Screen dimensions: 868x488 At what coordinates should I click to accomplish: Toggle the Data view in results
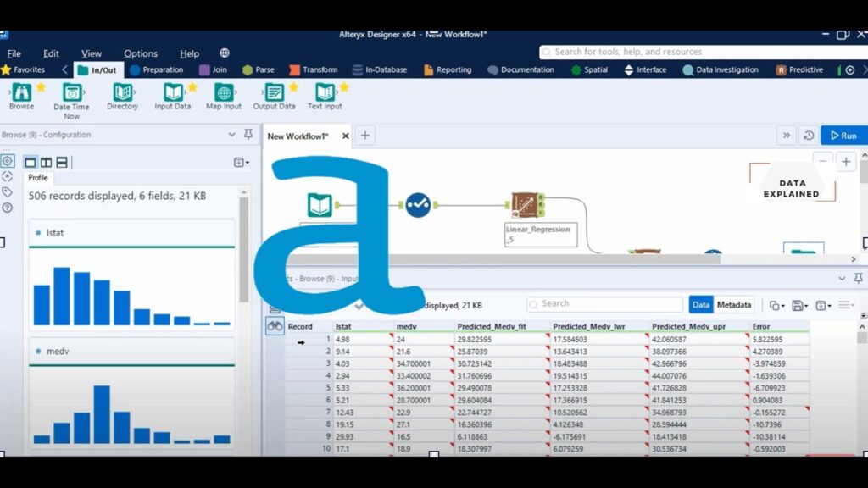click(x=700, y=304)
